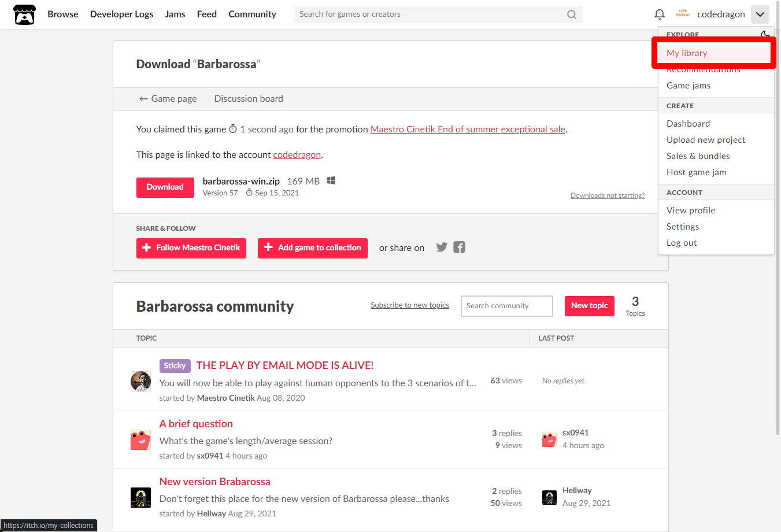The height and width of the screenshot is (532, 781).
Task: Open the notifications bell
Action: pyautogui.click(x=659, y=14)
